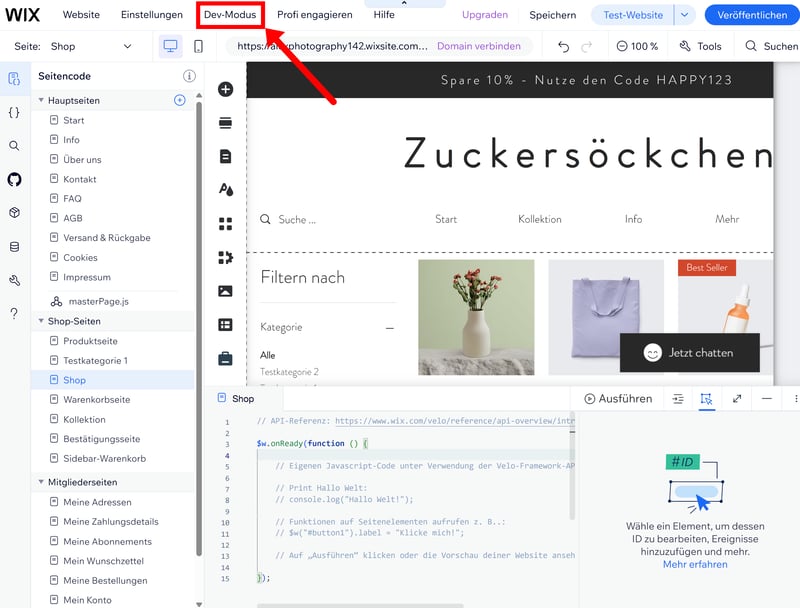Viewport: 800px width, 608px height.
Task: Collapse the top bar with the chevron
Action: click(x=404, y=4)
